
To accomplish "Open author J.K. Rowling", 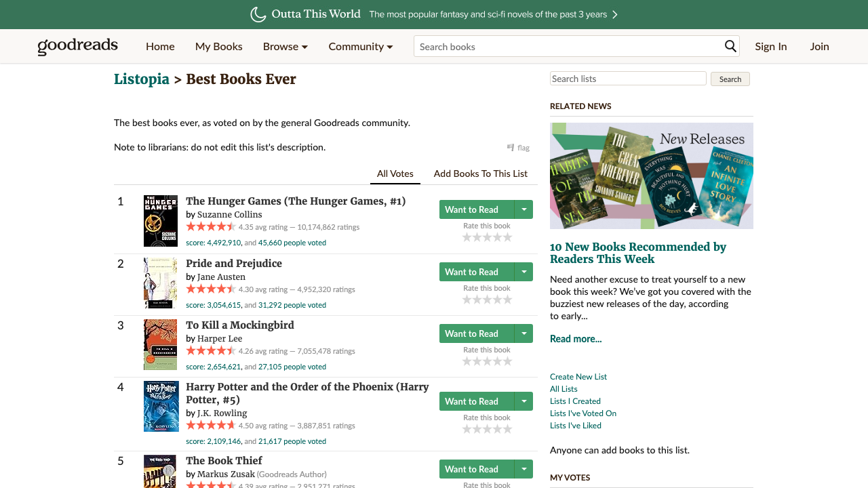I will tap(222, 413).
